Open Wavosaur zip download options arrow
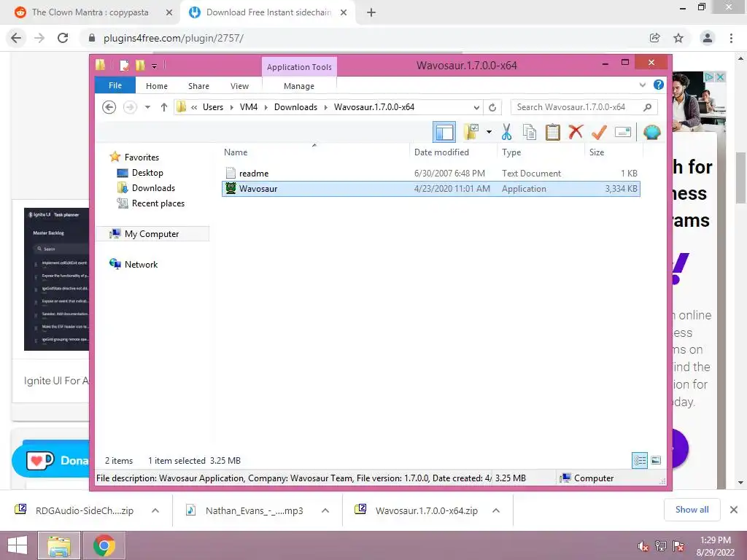The height and width of the screenshot is (560, 747). point(496,510)
